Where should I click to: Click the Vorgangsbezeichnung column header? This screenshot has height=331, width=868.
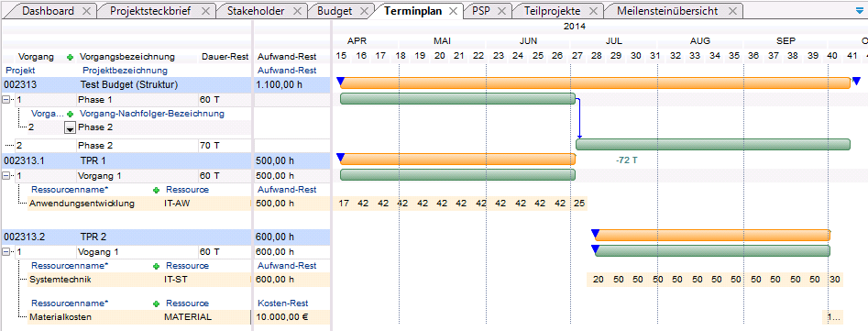127,57
